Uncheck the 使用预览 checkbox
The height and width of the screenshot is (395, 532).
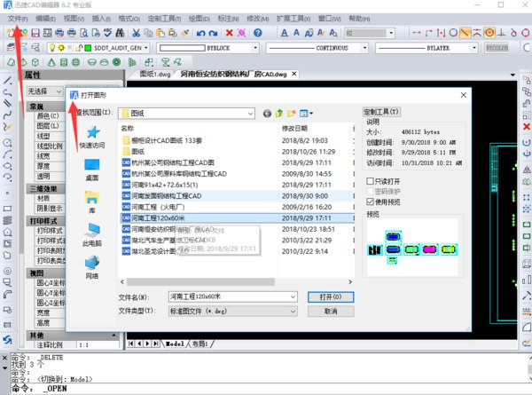[x=370, y=201]
